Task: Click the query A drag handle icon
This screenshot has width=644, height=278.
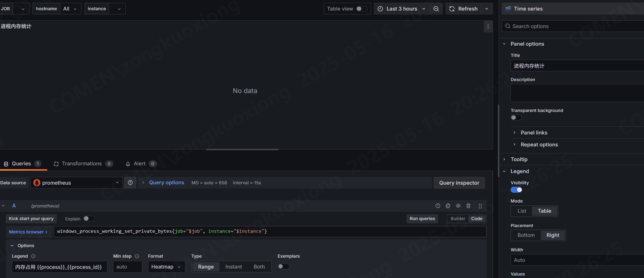Action: (x=480, y=206)
